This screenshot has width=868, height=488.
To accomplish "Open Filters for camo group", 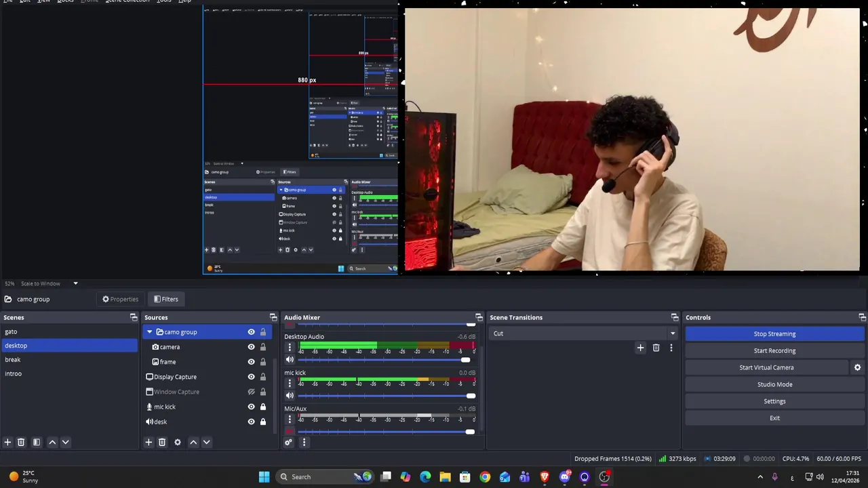I will (165, 299).
